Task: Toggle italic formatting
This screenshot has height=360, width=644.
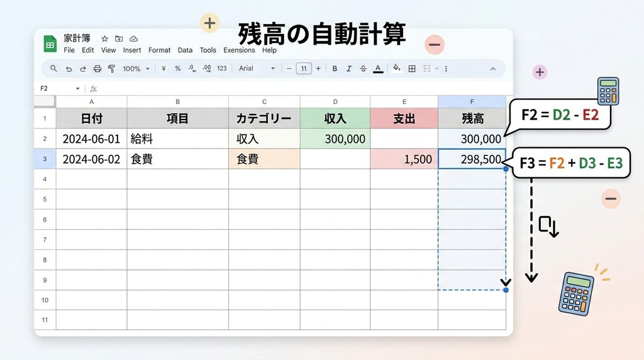Action: [348, 69]
